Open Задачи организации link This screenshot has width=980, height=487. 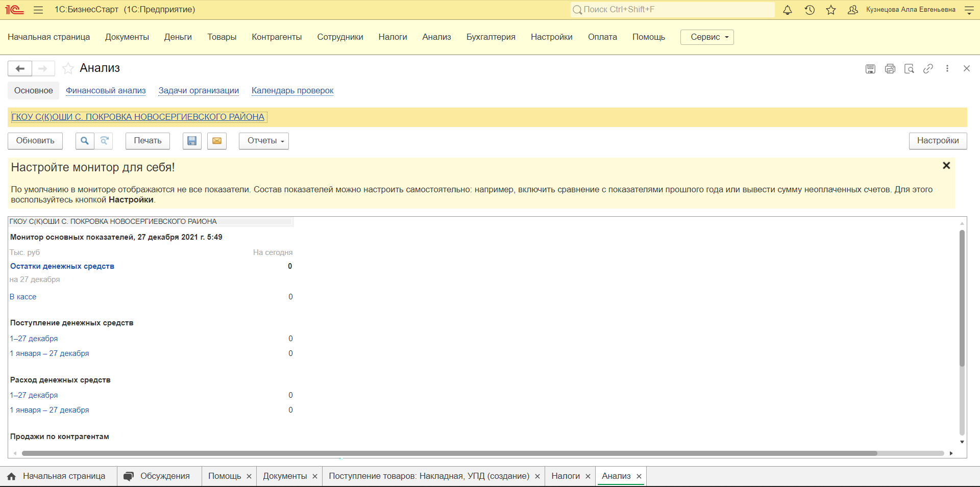tap(199, 91)
